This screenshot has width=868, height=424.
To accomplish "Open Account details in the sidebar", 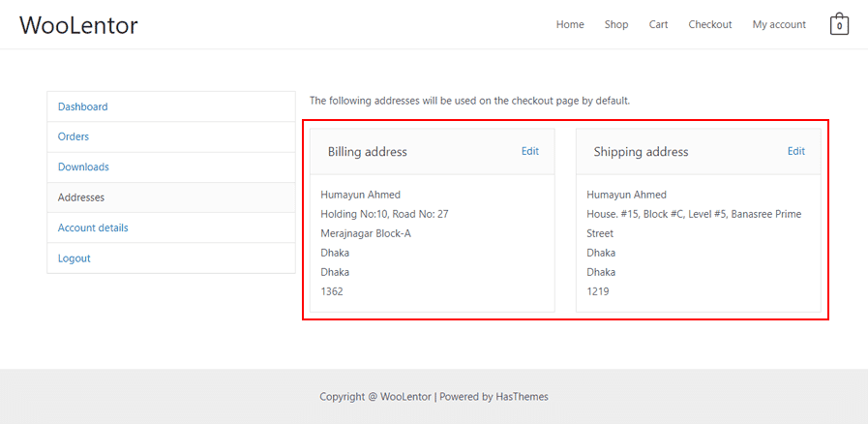I will coord(93,228).
